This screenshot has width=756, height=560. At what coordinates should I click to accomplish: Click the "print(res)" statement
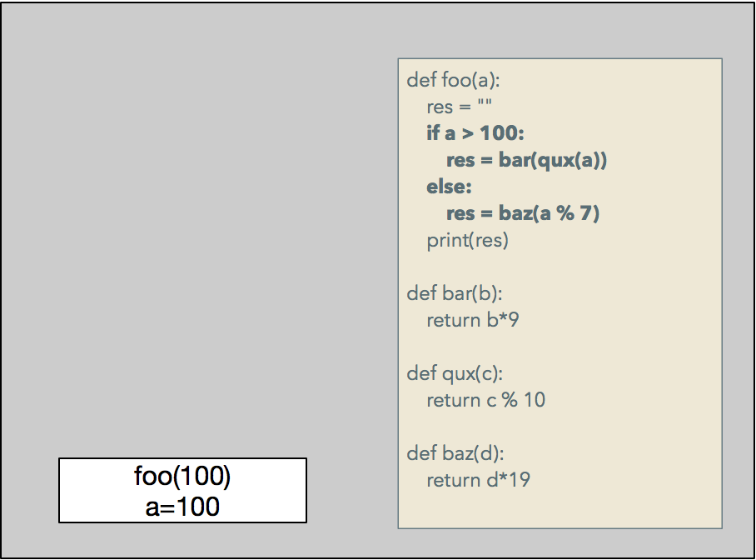pyautogui.click(x=467, y=240)
